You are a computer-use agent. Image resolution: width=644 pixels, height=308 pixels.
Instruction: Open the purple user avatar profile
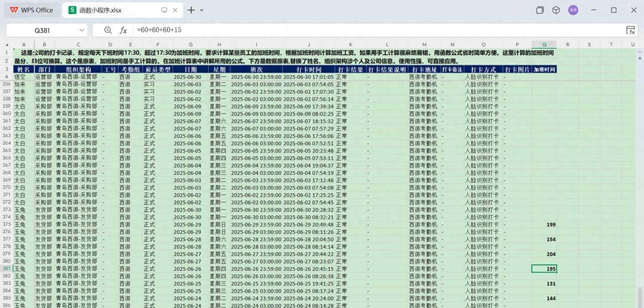[574, 10]
